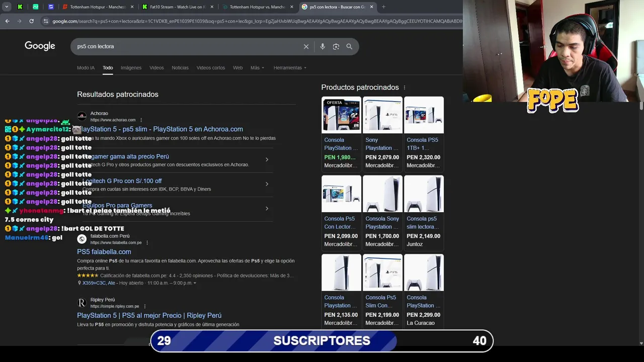This screenshot has height=362, width=644.
Task: Switch to the second pinned tab
Action: pyautogui.click(x=35, y=7)
